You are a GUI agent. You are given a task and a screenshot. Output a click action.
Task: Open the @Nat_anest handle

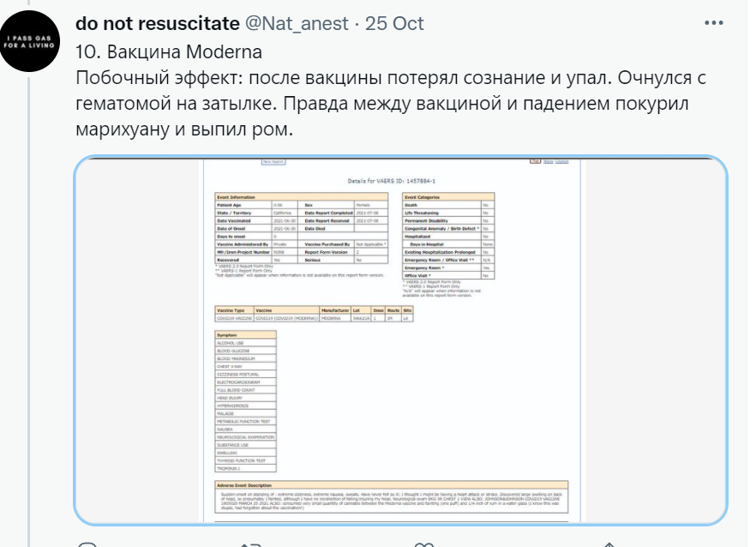tap(296, 23)
